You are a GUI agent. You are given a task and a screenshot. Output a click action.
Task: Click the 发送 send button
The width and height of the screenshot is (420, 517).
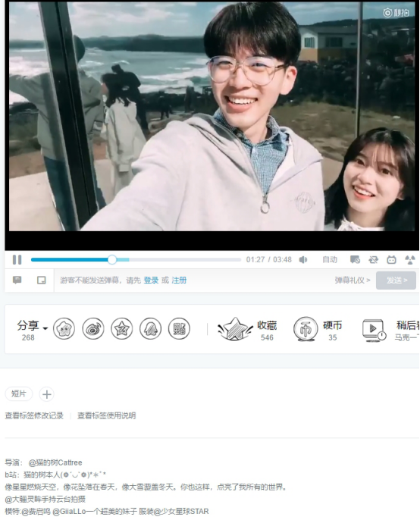pyautogui.click(x=396, y=280)
